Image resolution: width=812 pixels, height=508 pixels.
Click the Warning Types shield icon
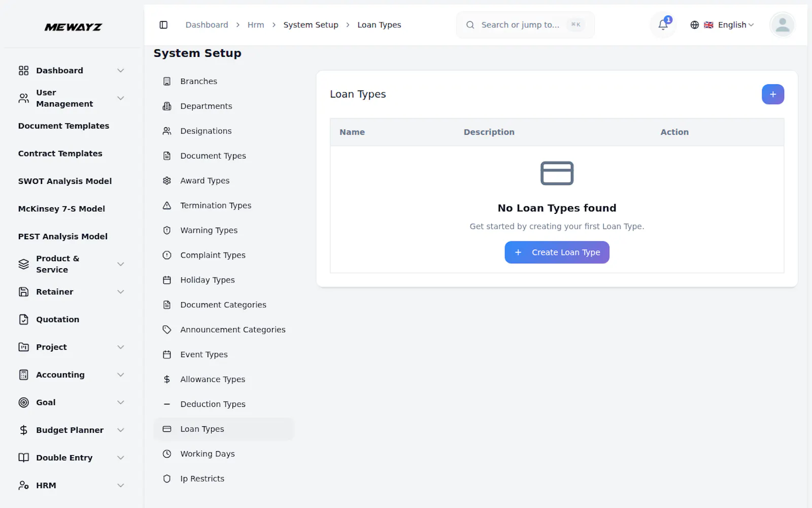(167, 231)
